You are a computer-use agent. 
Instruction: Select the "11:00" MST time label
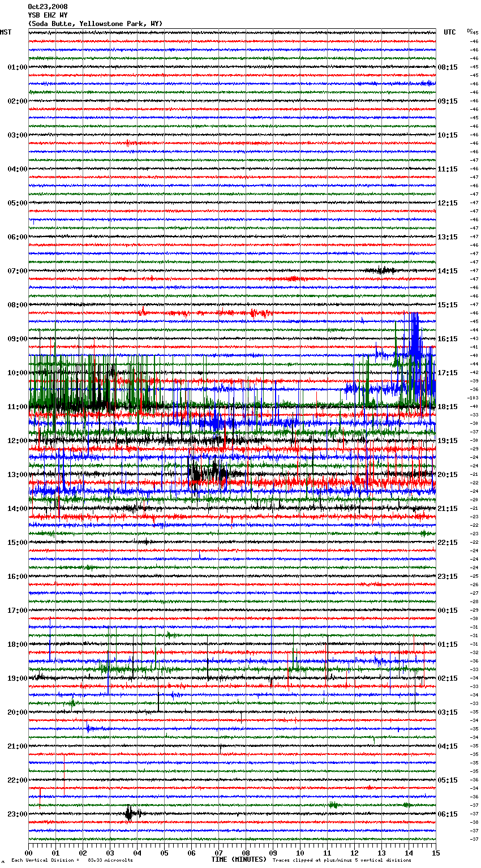pyautogui.click(x=18, y=407)
